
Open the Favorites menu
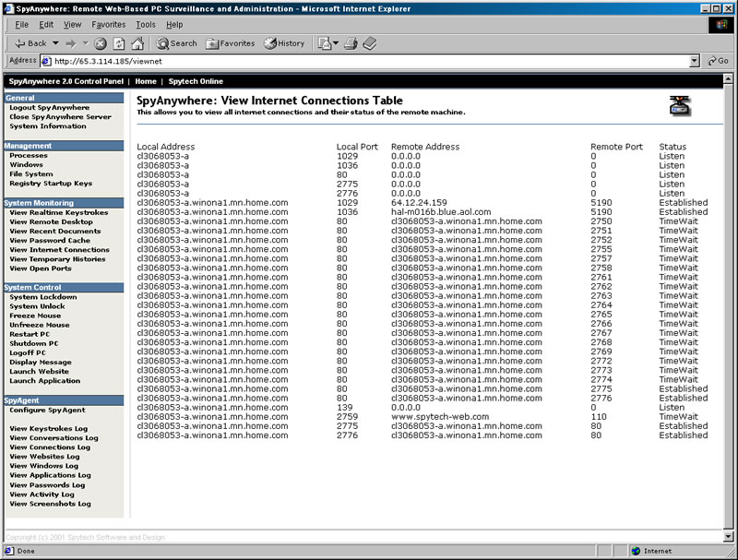tap(108, 25)
